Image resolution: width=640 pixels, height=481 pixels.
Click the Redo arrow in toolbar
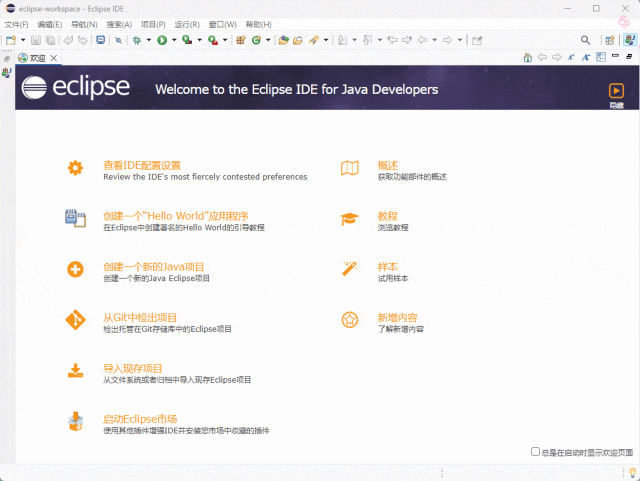(83, 40)
